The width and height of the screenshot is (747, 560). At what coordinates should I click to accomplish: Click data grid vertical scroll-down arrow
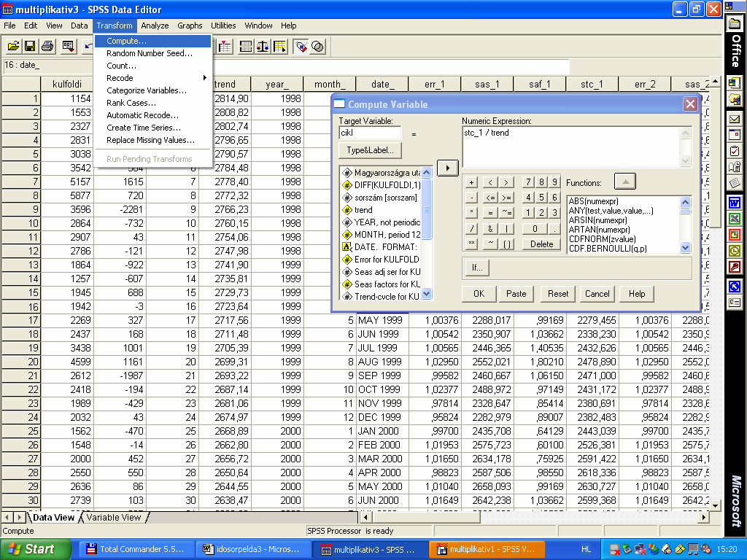(715, 505)
